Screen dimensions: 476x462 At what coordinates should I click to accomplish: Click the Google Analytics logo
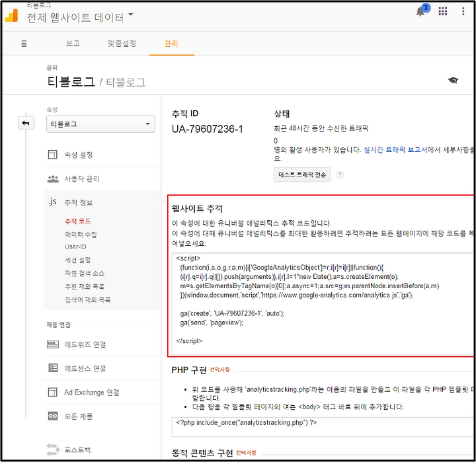[x=11, y=15]
